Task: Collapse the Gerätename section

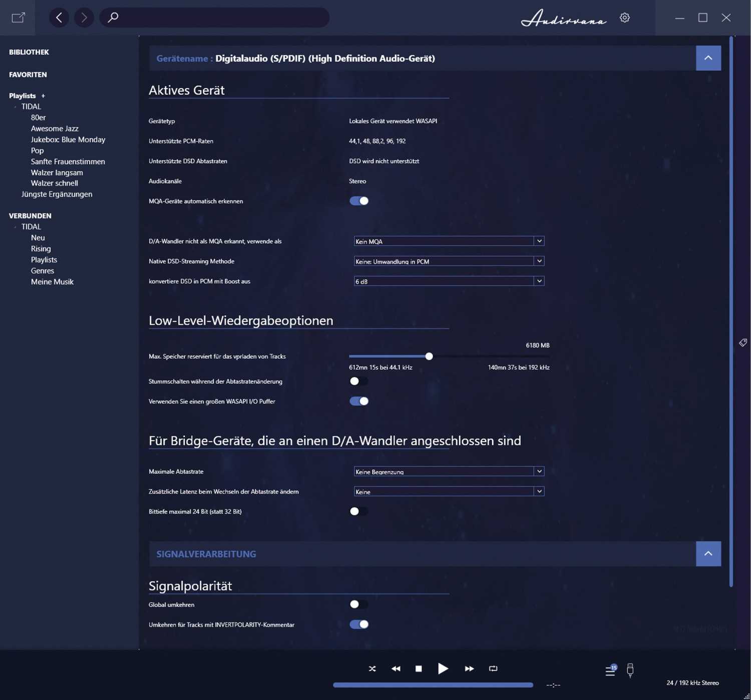Action: tap(708, 58)
